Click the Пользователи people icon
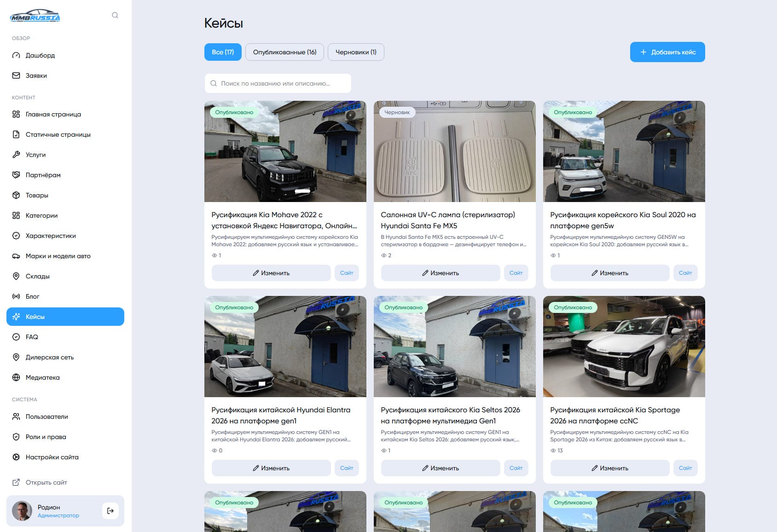 click(x=16, y=416)
